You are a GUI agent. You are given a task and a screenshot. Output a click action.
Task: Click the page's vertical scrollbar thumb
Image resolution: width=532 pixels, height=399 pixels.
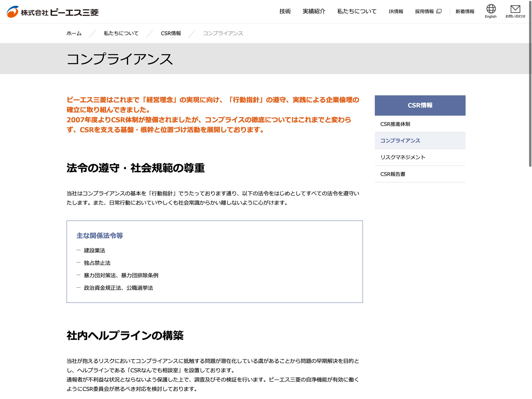(530, 83)
